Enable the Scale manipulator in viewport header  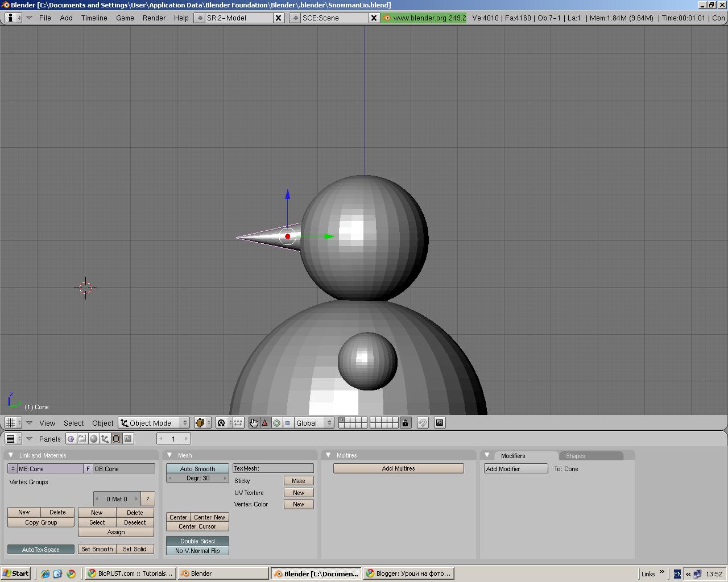(x=288, y=423)
